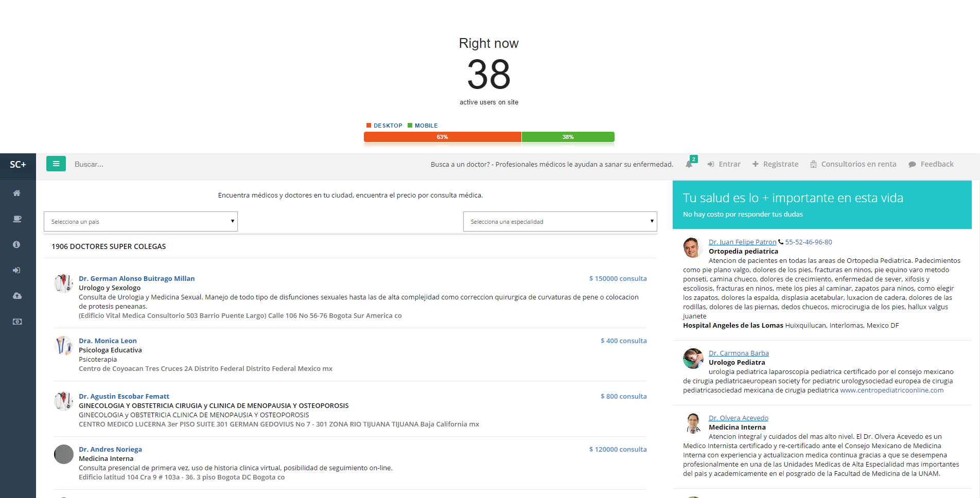Click the sign-in arrow sidebar icon
This screenshot has height=498, width=980.
16,270
